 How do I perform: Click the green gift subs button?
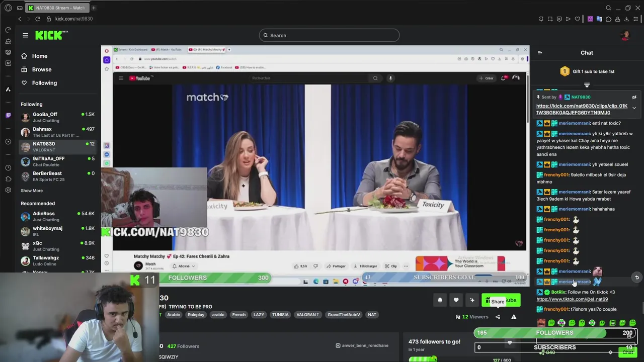[x=501, y=300]
